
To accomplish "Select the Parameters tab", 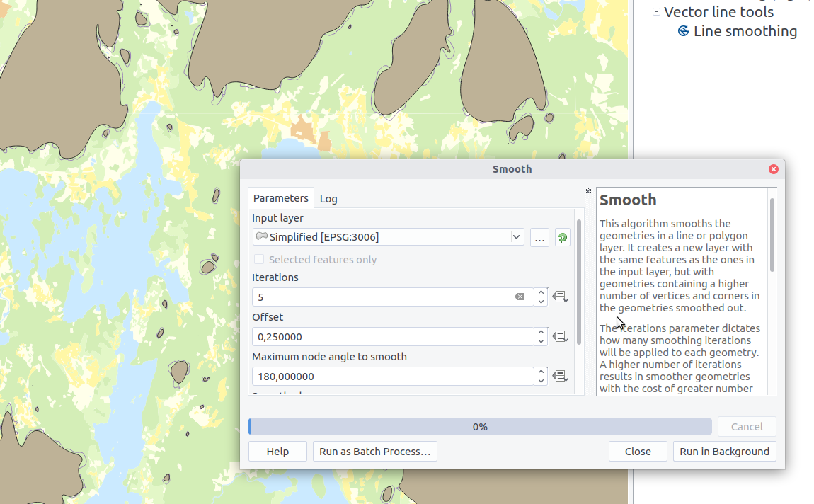I will (x=281, y=198).
